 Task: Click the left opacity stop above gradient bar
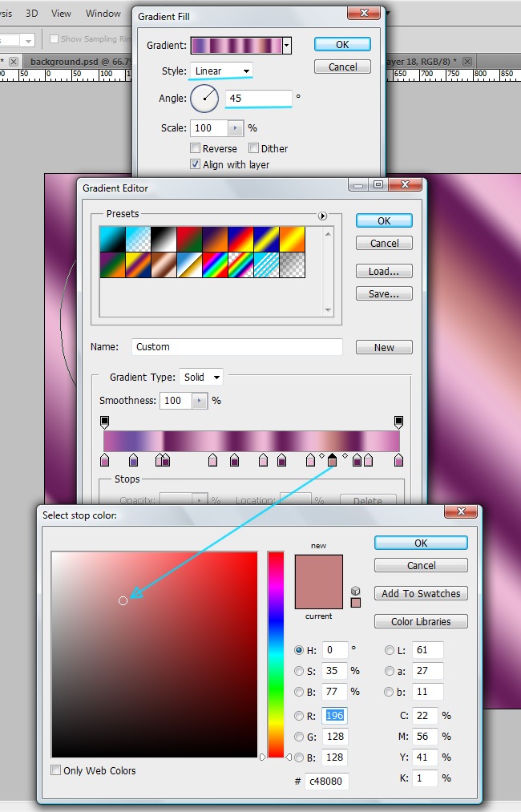(x=105, y=422)
